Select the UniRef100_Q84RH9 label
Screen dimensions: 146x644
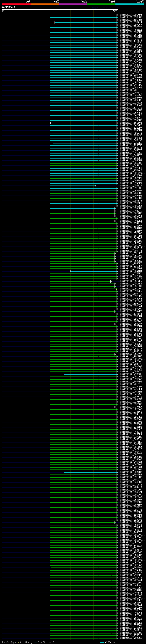(131, 228)
